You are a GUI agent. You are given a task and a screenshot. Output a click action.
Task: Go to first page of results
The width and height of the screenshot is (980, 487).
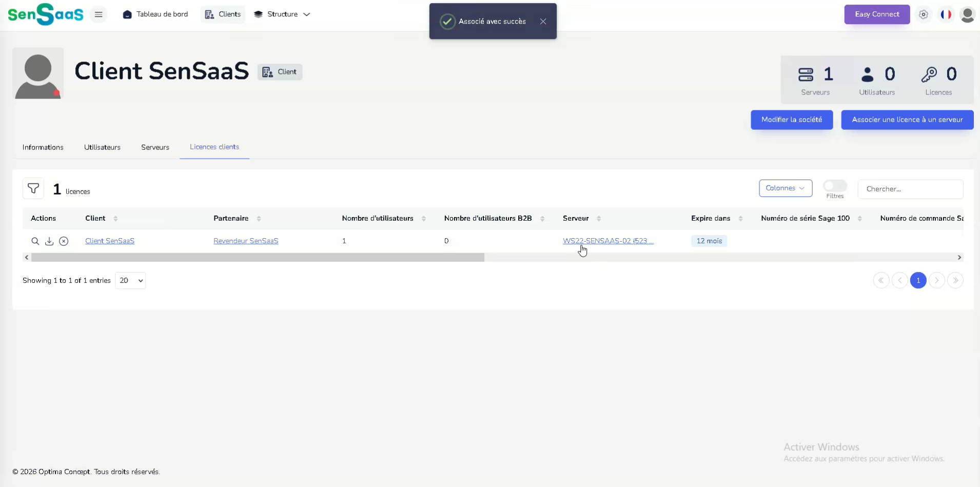[x=881, y=281]
